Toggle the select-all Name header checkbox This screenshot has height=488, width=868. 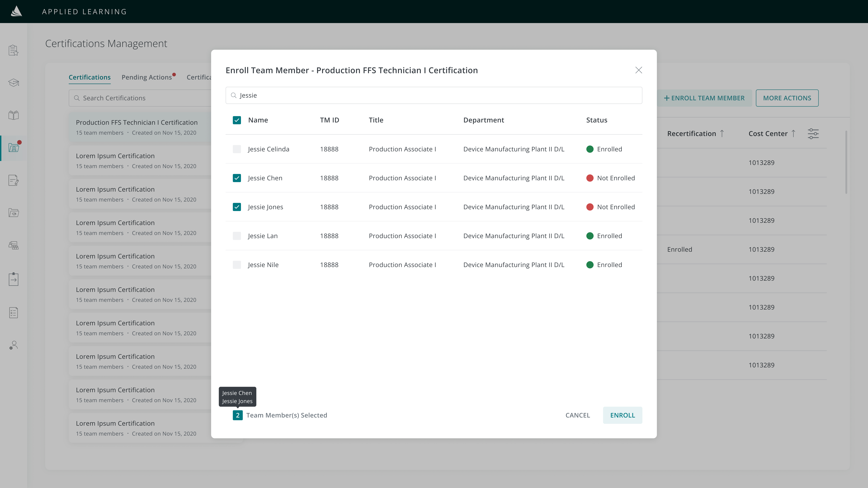click(237, 120)
